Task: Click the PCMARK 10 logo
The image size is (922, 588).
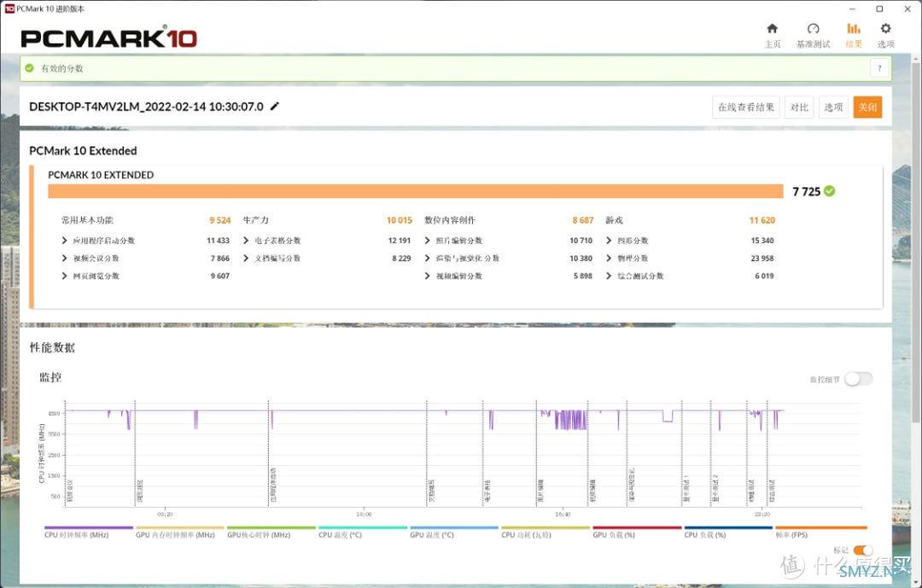Action: coord(108,38)
